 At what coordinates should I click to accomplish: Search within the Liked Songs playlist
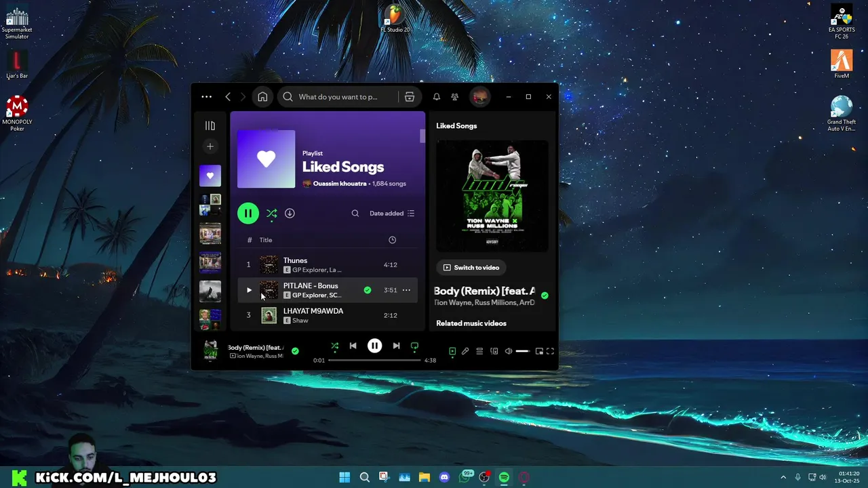click(355, 213)
